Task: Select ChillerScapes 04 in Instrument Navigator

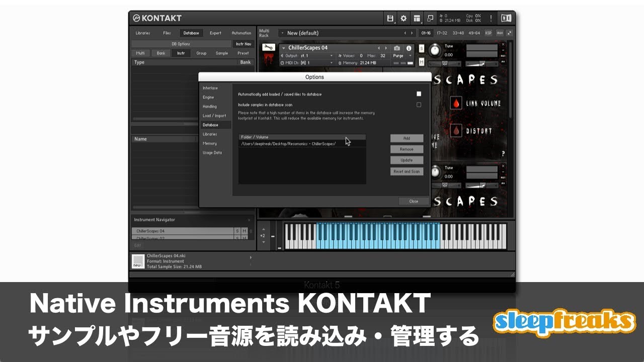Action: pos(161,230)
